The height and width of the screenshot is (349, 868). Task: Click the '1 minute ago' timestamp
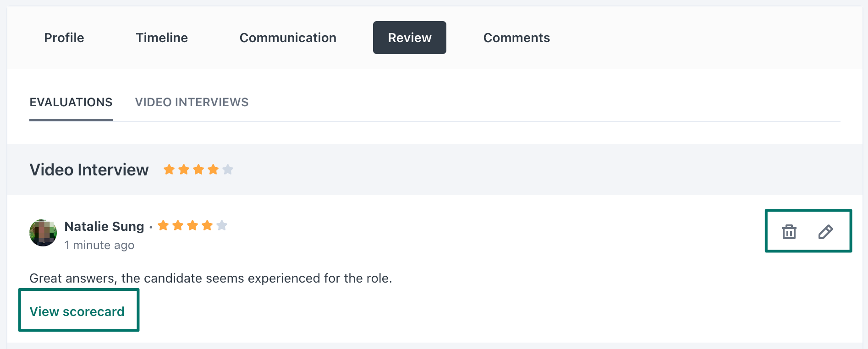coord(99,245)
